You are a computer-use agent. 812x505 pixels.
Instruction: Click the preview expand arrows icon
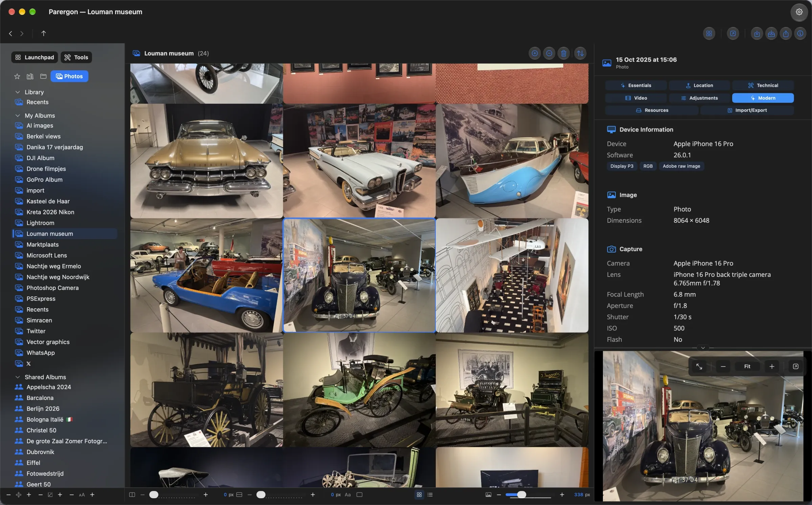click(x=699, y=366)
